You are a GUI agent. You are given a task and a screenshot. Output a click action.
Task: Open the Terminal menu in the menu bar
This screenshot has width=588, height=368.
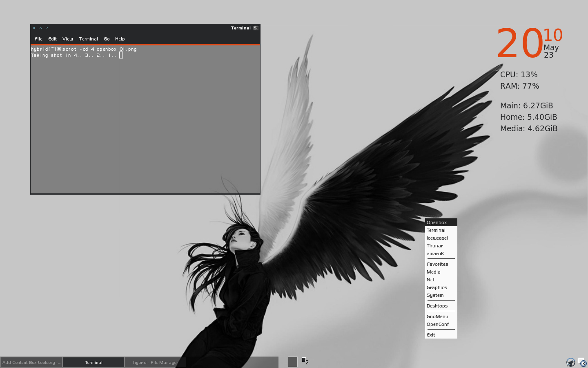tap(88, 39)
